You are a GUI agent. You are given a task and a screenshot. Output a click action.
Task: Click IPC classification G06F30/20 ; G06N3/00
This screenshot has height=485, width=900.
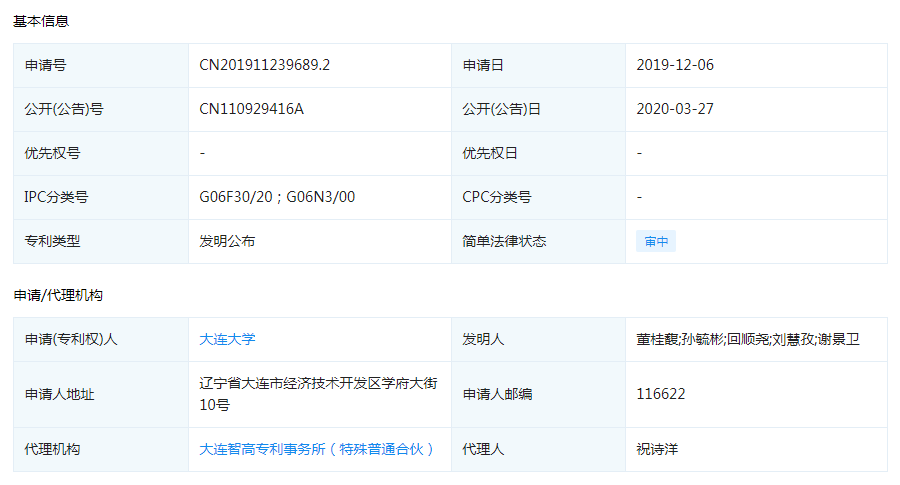[277, 197]
